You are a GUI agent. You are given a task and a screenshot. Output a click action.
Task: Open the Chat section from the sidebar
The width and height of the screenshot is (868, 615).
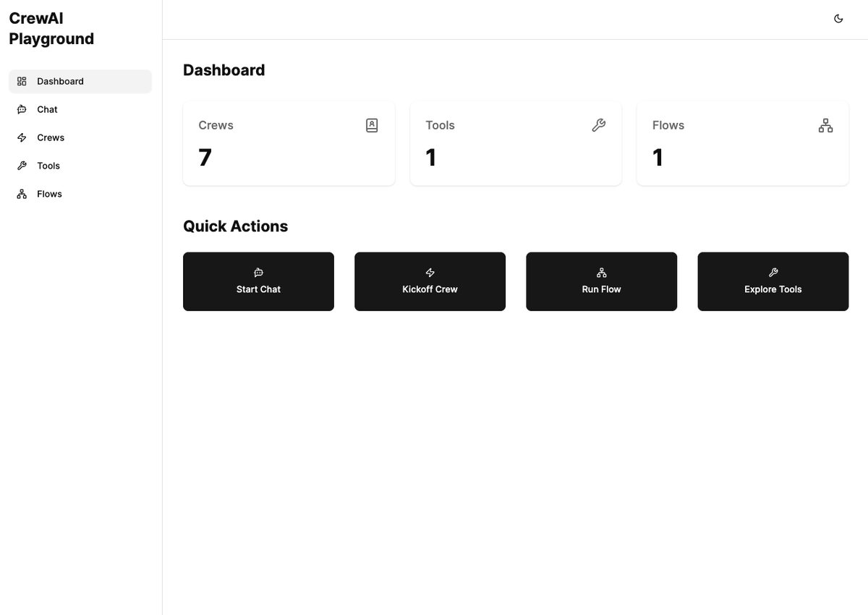[46, 109]
